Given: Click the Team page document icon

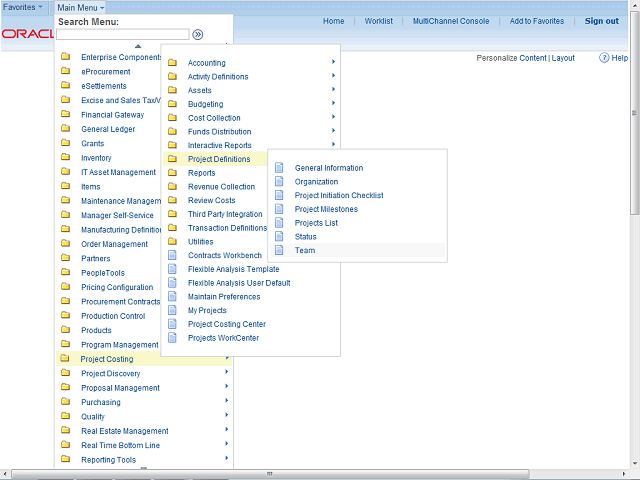Looking at the screenshot, I should (x=280, y=250).
